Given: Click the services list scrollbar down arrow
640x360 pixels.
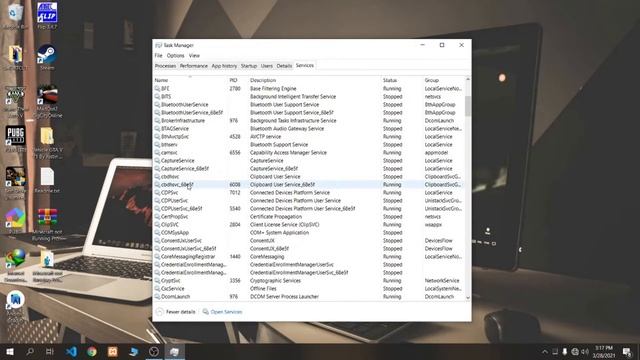Looking at the screenshot, I should pyautogui.click(x=468, y=298).
